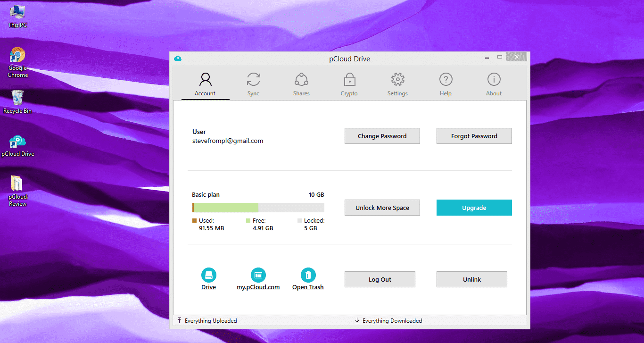The image size is (644, 343).
Task: Click the 91.55 MB used value
Action: pos(211,228)
